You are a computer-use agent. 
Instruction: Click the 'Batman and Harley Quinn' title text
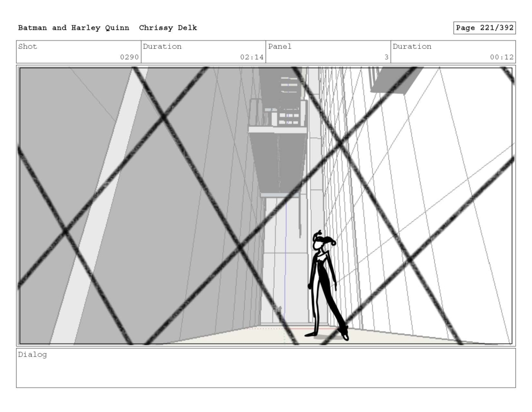tap(74, 28)
